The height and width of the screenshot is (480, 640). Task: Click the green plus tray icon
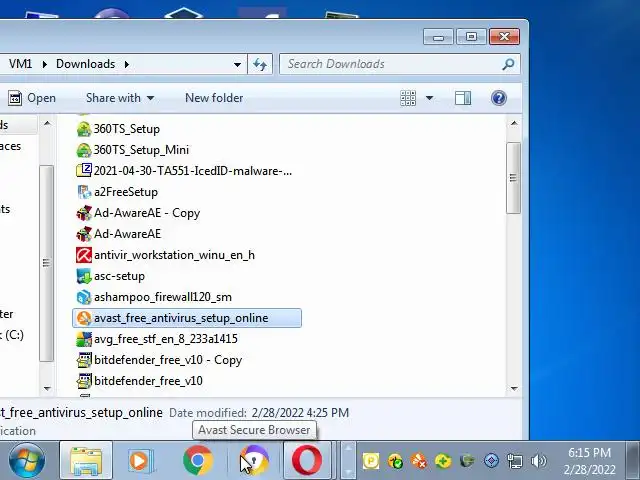(443, 461)
